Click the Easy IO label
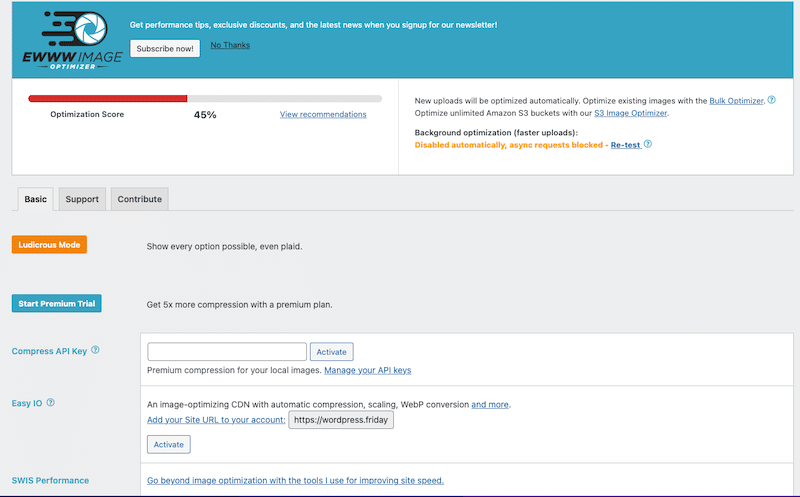This screenshot has width=800, height=497. pos(27,403)
